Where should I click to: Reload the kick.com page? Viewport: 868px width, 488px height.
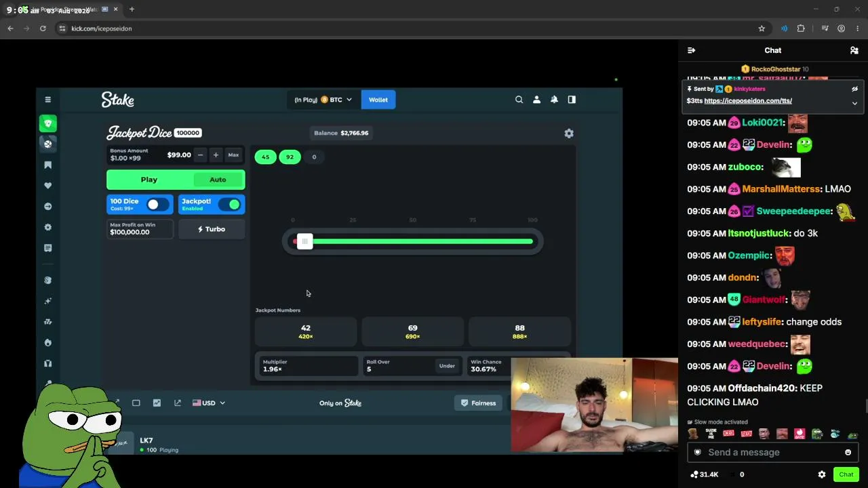(x=43, y=28)
